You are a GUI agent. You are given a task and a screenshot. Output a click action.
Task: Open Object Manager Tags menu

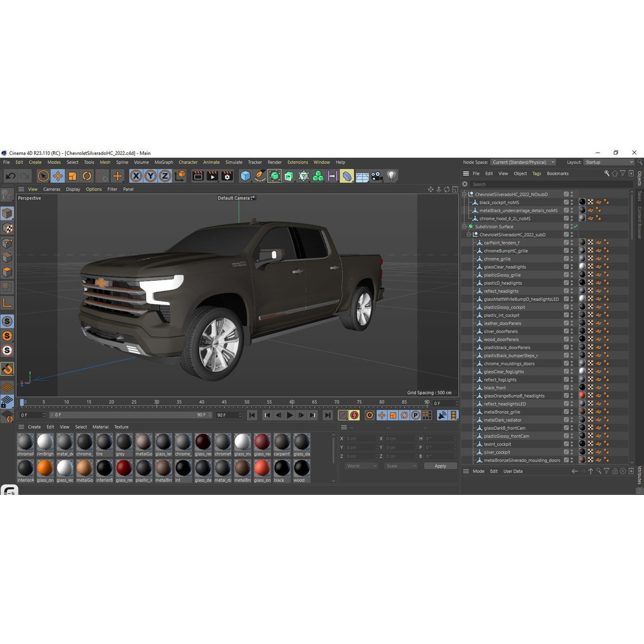tap(537, 174)
